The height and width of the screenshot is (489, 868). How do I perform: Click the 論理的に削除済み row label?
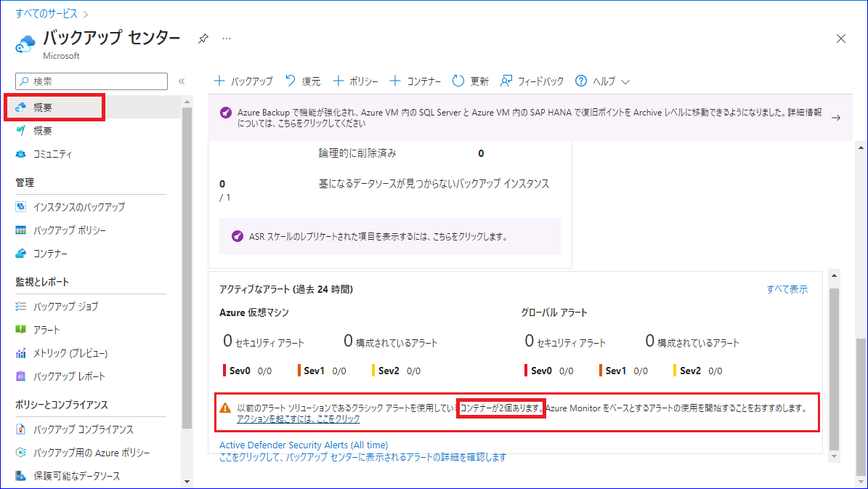(357, 153)
